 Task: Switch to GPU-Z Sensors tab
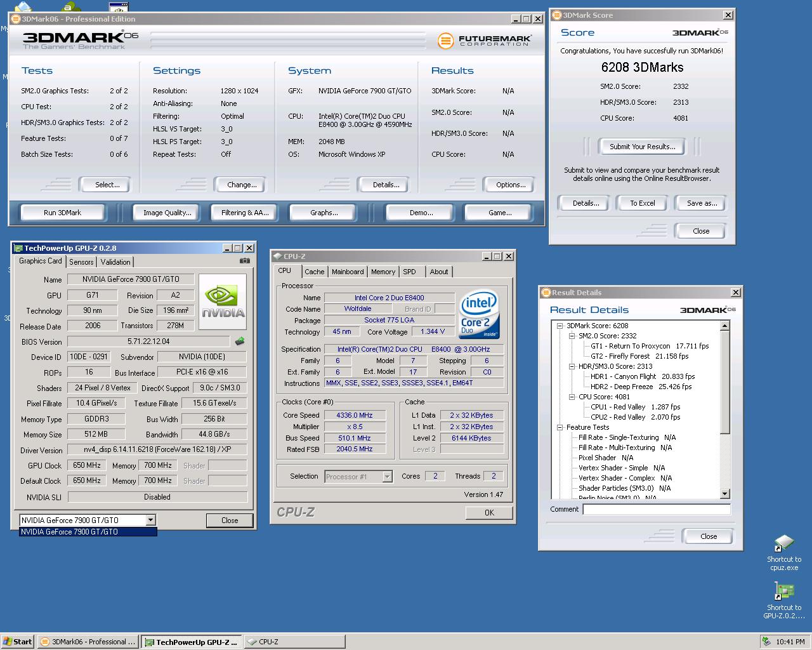81,262
